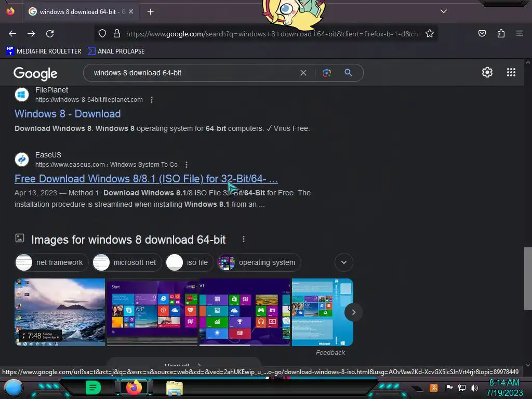Open Images for windows 8 download heading

click(x=128, y=240)
